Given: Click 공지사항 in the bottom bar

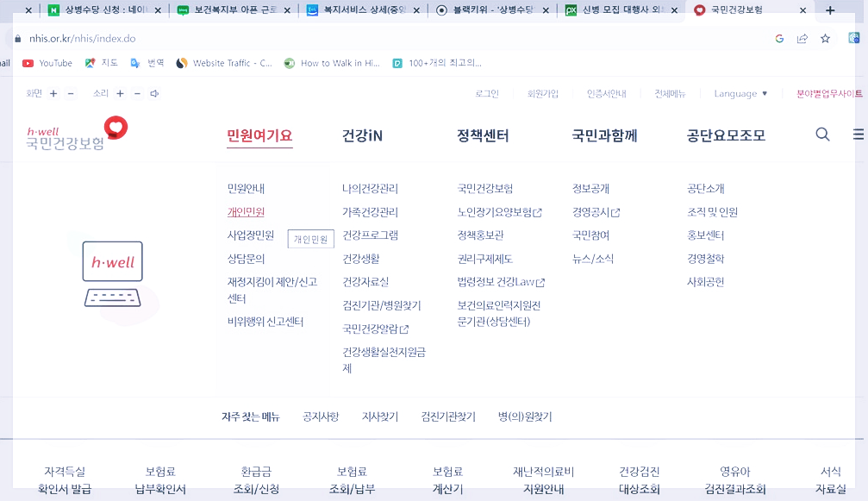Looking at the screenshot, I should click(320, 416).
